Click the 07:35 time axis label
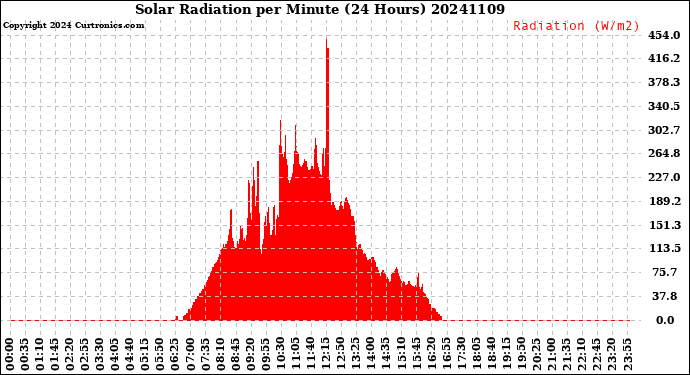The width and height of the screenshot is (690, 375). pyautogui.click(x=205, y=355)
